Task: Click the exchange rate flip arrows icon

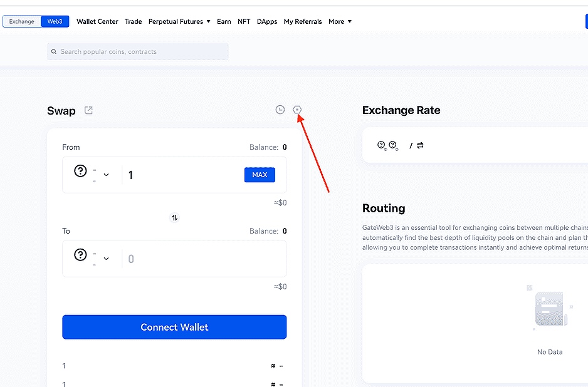Action: [x=420, y=145]
